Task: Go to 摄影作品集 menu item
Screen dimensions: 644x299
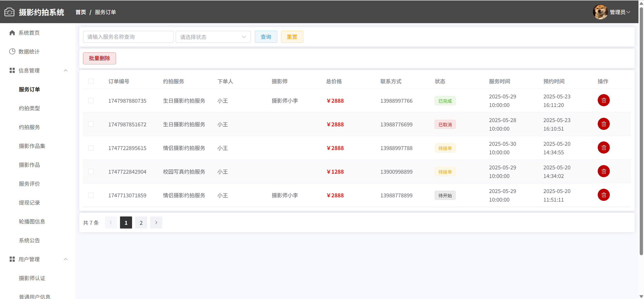Action: [x=32, y=146]
